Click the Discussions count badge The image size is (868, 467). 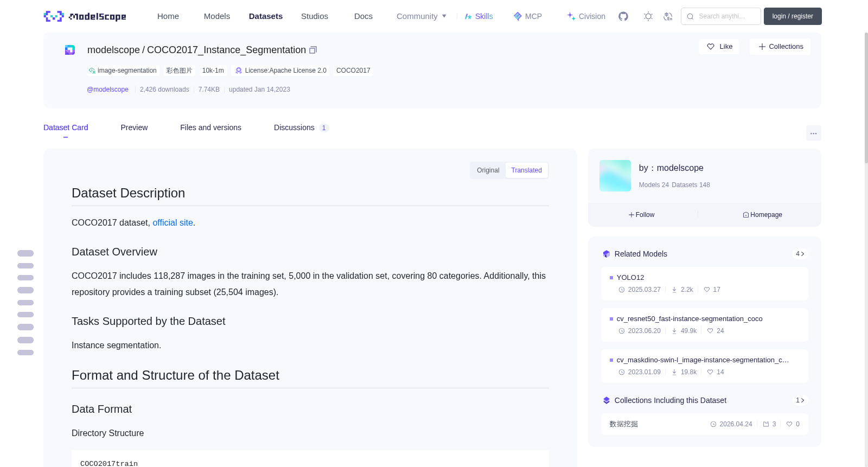pyautogui.click(x=324, y=128)
